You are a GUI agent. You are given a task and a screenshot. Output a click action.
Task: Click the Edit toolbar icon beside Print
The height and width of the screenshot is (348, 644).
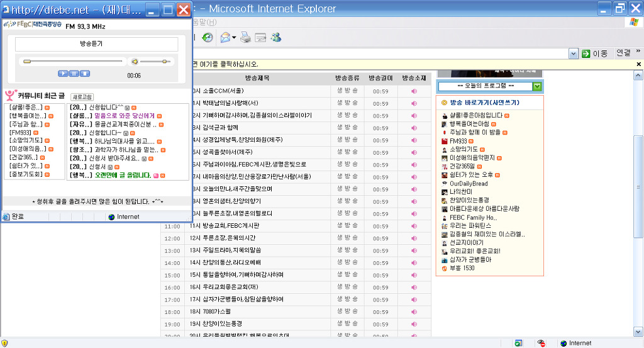pos(260,38)
